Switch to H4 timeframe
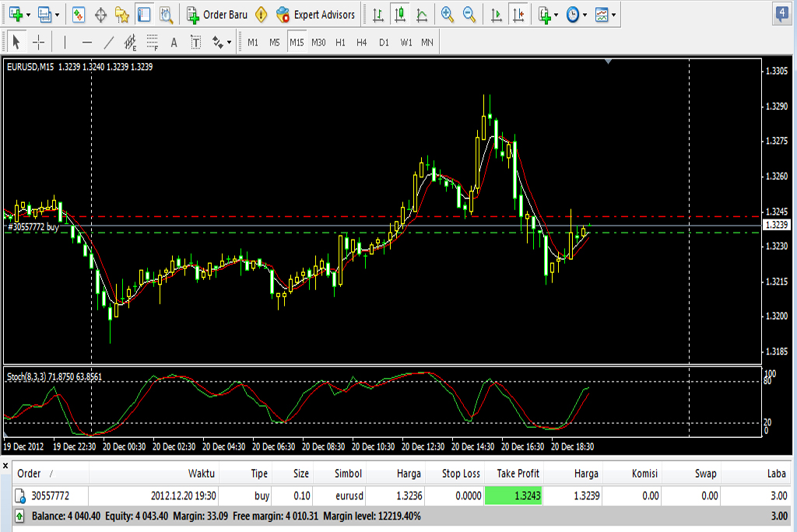This screenshot has width=797, height=532. coord(361,43)
